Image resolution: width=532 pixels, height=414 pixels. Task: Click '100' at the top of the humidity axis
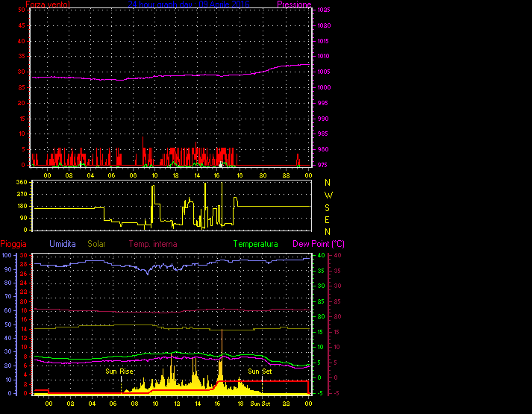pyautogui.click(x=7, y=255)
